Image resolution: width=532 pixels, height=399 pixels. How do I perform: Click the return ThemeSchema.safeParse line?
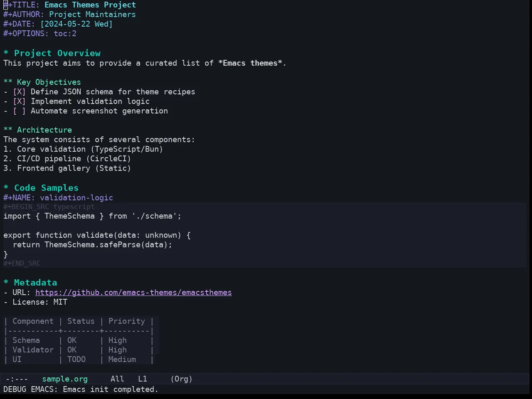pyautogui.click(x=92, y=245)
